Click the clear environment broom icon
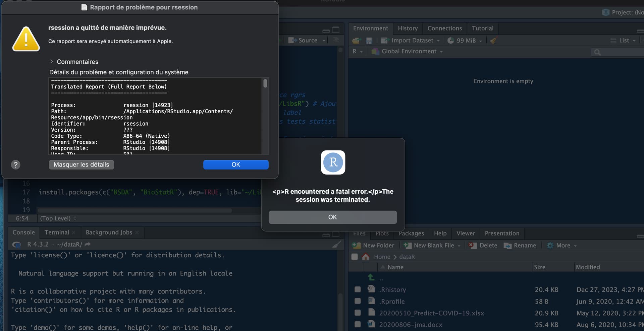 (493, 41)
